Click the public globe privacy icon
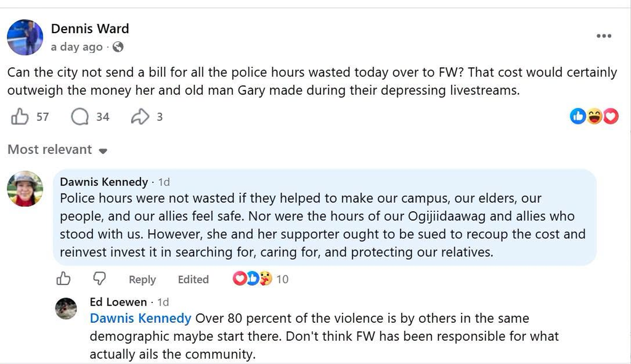This screenshot has width=631, height=364. (118, 47)
